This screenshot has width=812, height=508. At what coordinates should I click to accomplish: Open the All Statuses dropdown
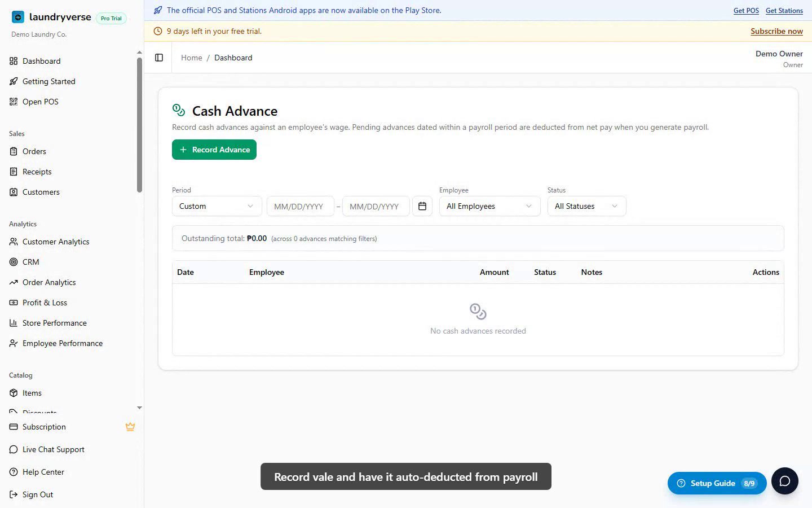(x=586, y=206)
